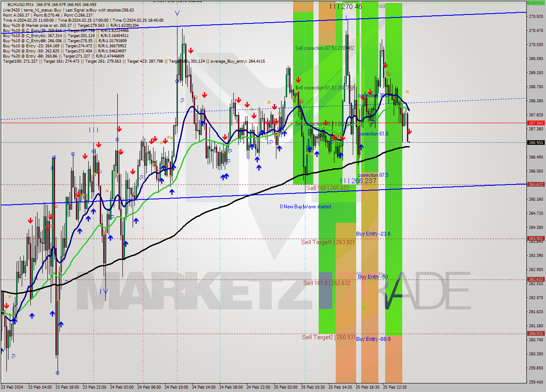Screen dimensions: 546x392
Task: Click the 270.030 price axis label
Action: click(536, 45)
